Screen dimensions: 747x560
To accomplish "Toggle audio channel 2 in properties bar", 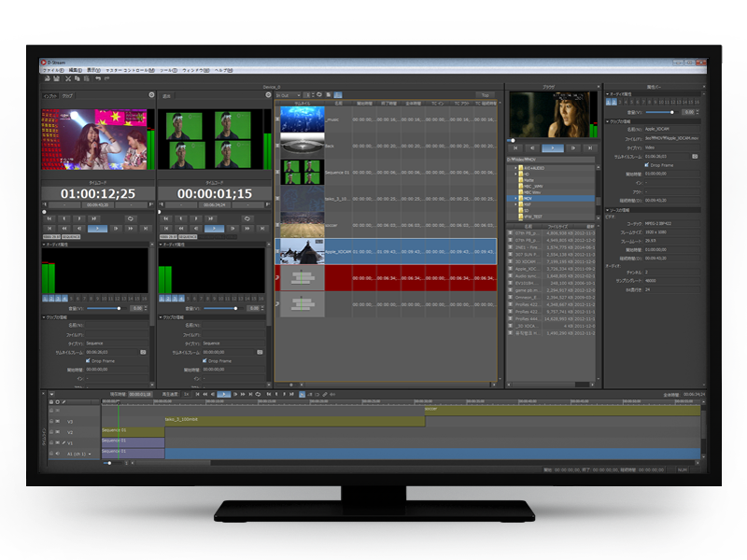I will (614, 102).
